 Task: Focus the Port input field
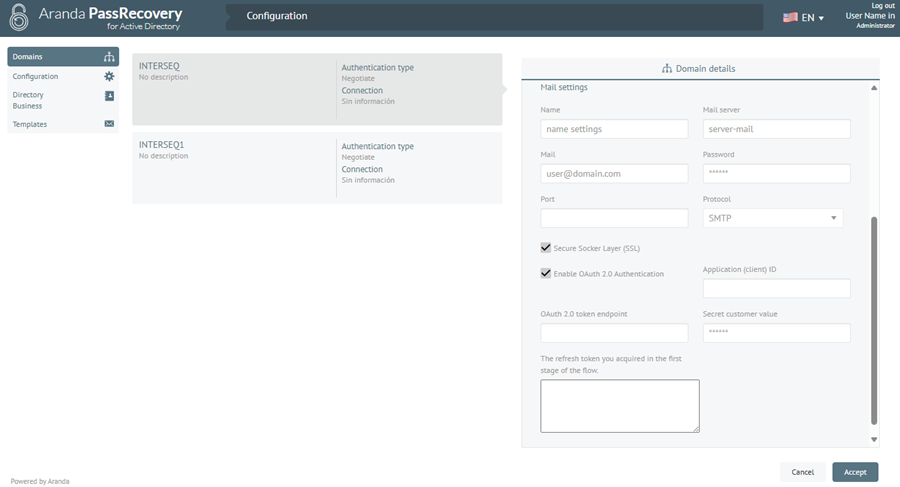(x=614, y=218)
